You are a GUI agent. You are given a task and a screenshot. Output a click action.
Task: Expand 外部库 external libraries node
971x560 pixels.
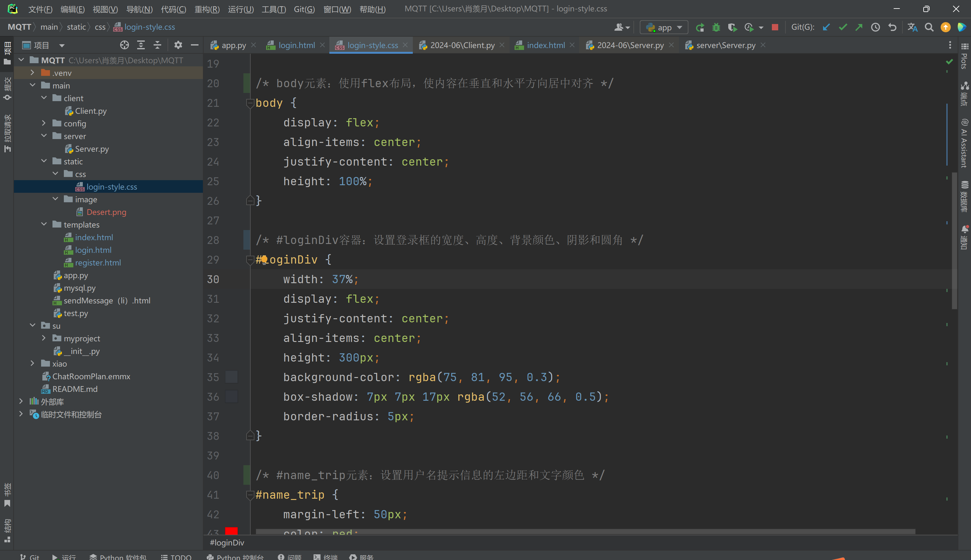21,402
